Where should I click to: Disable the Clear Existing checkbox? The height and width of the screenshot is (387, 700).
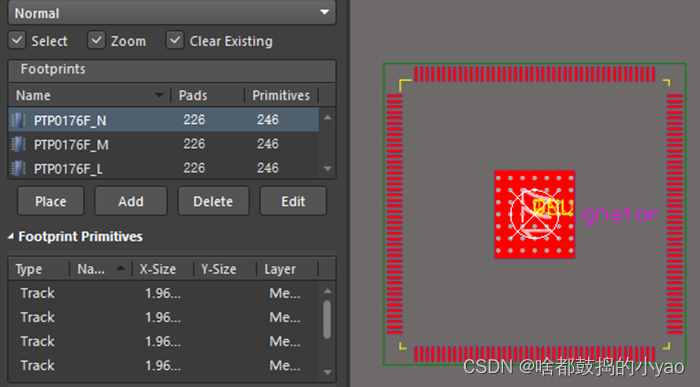point(175,40)
